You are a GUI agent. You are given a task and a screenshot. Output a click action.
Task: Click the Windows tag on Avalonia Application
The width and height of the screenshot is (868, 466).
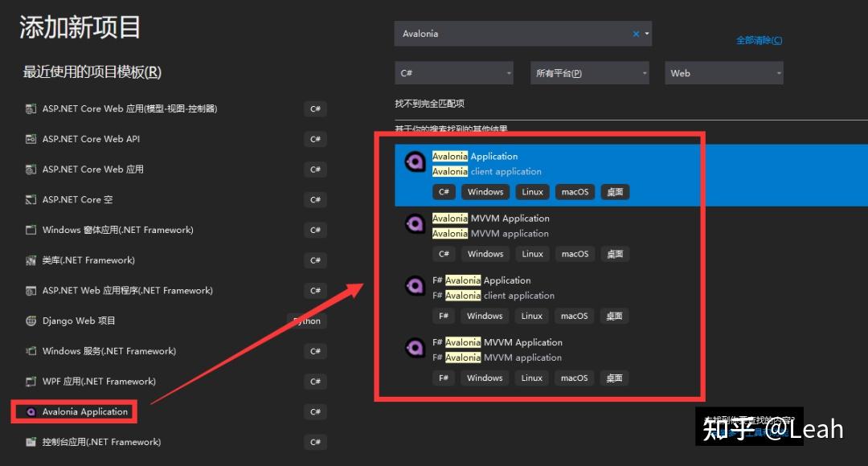tap(485, 191)
